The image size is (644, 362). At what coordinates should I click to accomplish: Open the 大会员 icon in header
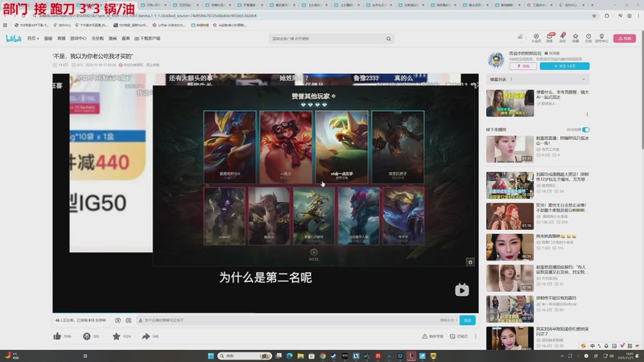pos(536,38)
